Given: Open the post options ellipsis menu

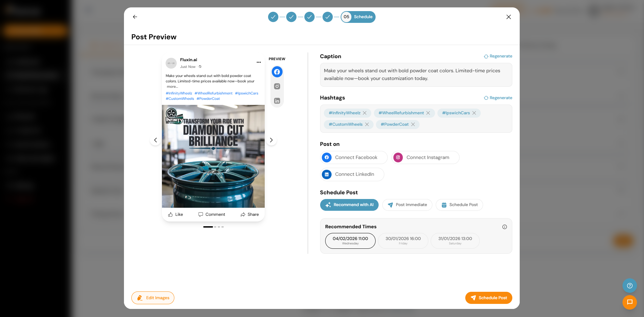Looking at the screenshot, I should coord(259,62).
